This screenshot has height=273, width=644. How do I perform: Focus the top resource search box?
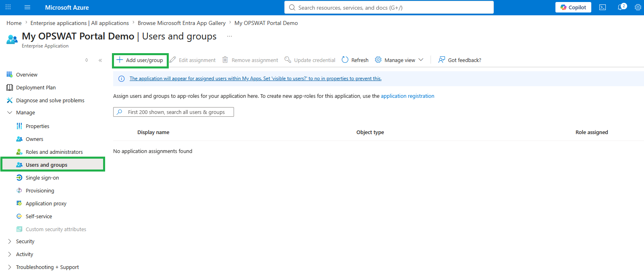(389, 7)
